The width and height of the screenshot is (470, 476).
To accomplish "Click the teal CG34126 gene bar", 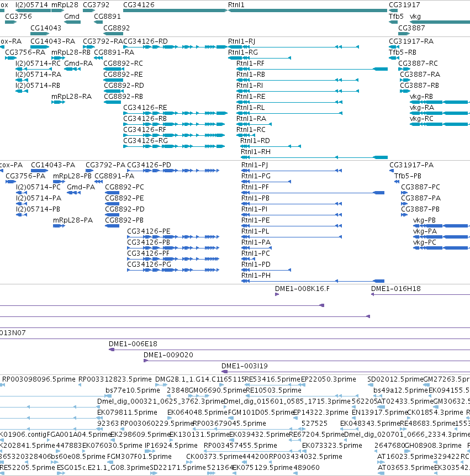I will [x=175, y=10].
